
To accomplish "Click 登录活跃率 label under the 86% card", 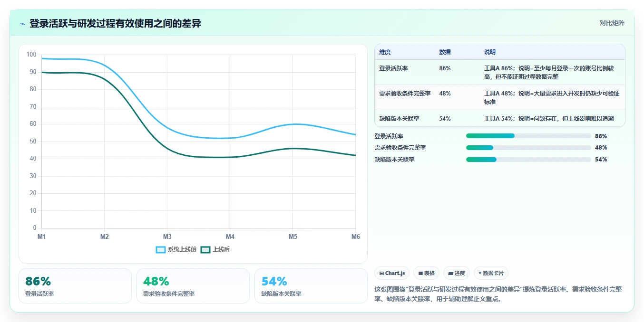I will pyautogui.click(x=39, y=294).
